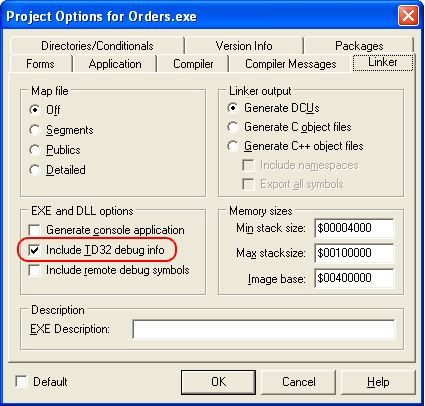Focus the EXE Description field
The image size is (425, 406).
(264, 329)
